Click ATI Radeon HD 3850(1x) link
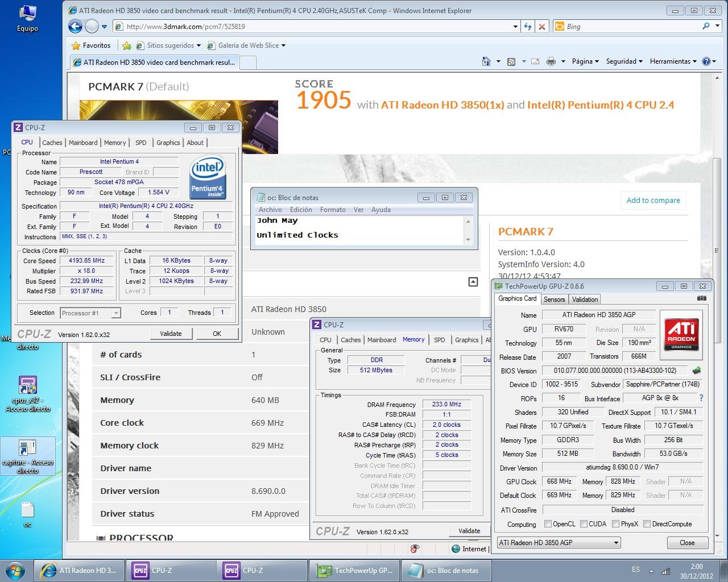 coord(442,105)
